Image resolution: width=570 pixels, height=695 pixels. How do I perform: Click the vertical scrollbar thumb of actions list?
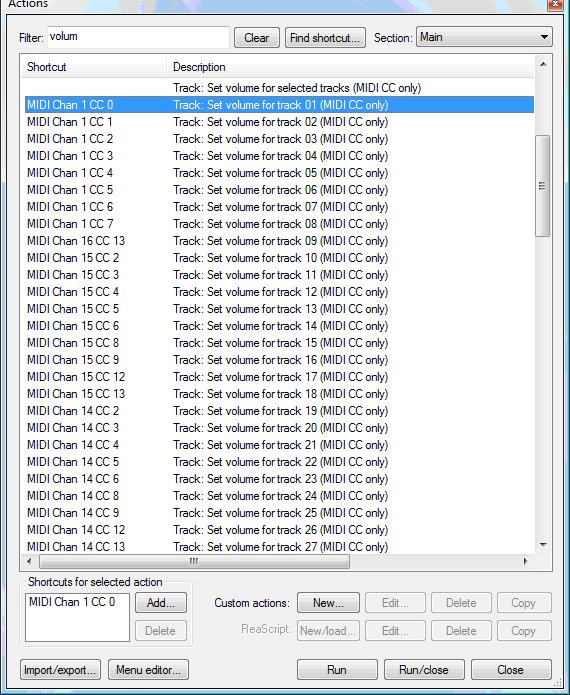point(543,186)
